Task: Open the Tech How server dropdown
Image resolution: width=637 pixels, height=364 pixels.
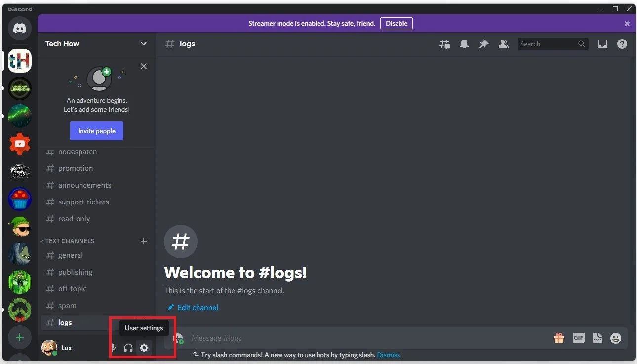Action: point(96,44)
